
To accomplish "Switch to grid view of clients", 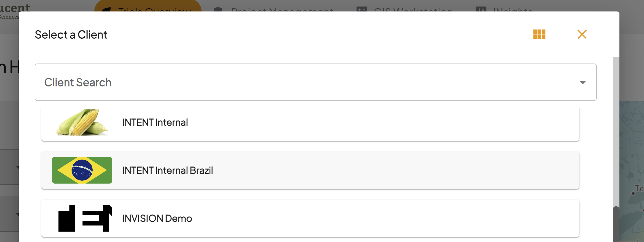I will (x=539, y=34).
